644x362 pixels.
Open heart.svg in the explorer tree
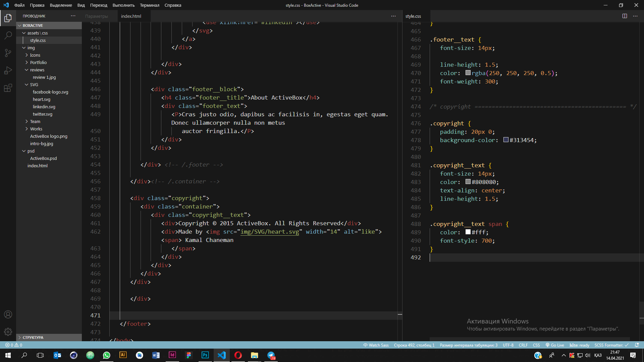(42, 99)
